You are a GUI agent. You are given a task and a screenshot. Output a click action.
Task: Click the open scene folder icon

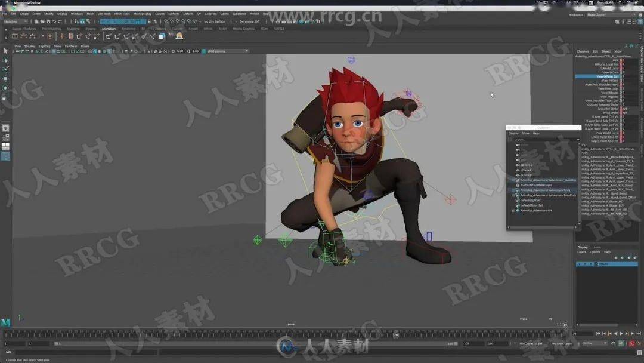coord(41,21)
